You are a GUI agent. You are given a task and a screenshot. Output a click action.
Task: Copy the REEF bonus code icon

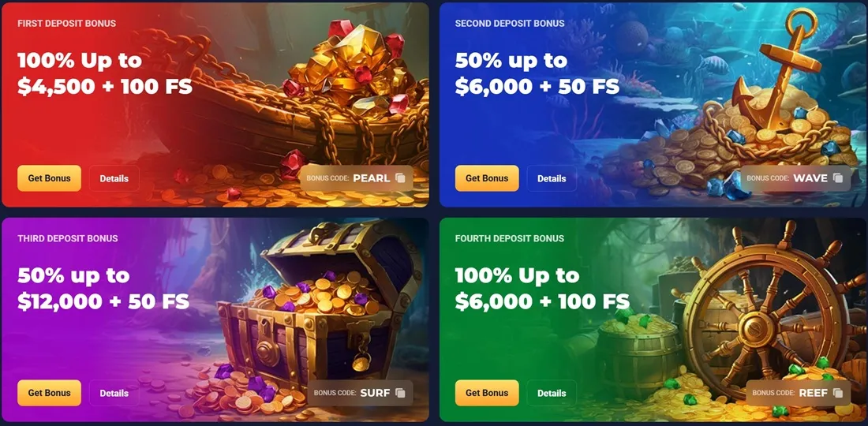pyautogui.click(x=838, y=393)
